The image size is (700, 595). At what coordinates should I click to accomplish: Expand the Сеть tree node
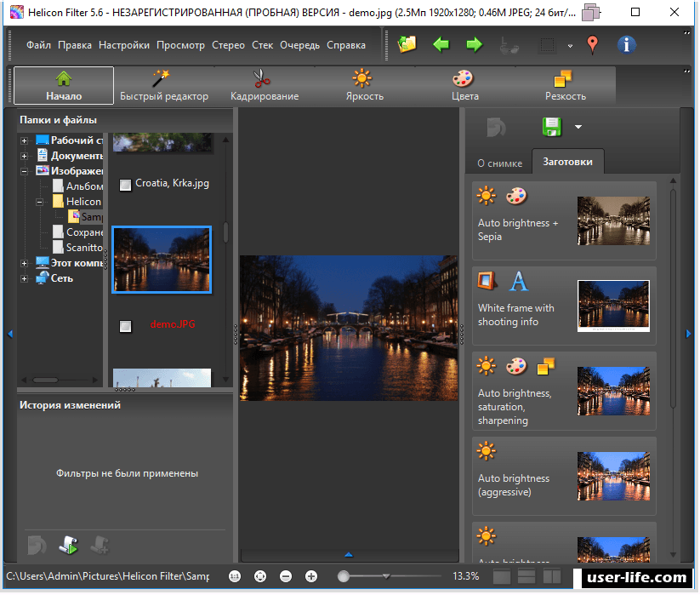pos(24,278)
